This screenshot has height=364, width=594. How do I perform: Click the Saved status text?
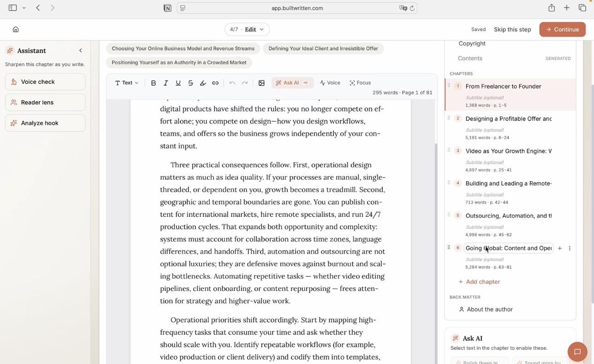click(x=478, y=29)
